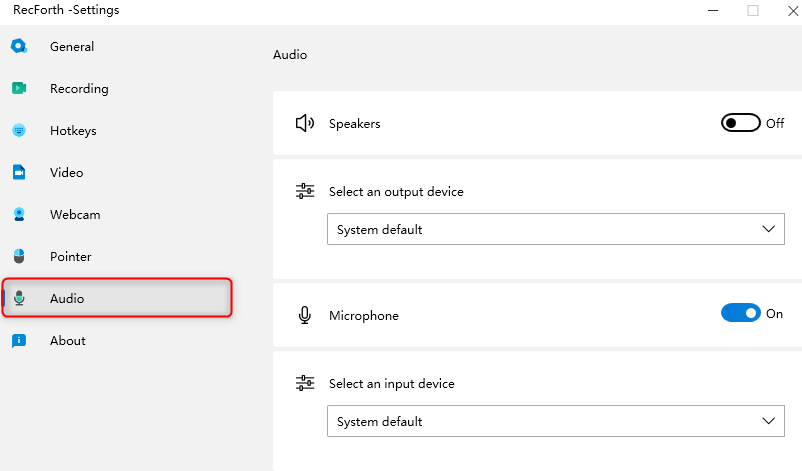This screenshot has height=471, width=802.
Task: Click the About info sidebar icon
Action: pos(19,341)
